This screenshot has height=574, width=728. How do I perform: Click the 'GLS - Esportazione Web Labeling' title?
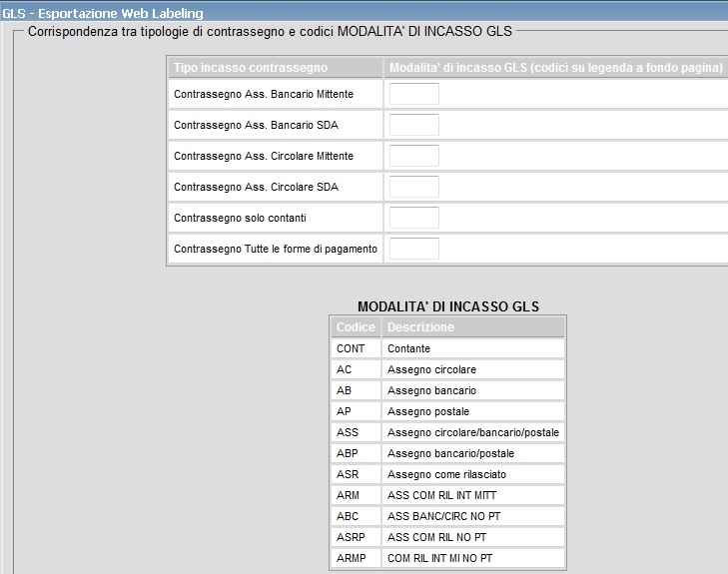103,13
